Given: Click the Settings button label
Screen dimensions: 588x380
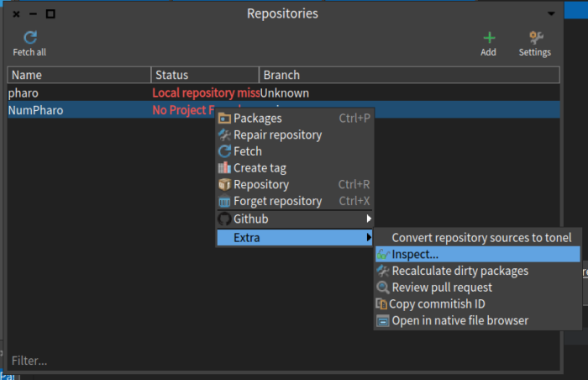Looking at the screenshot, I should (x=535, y=52).
